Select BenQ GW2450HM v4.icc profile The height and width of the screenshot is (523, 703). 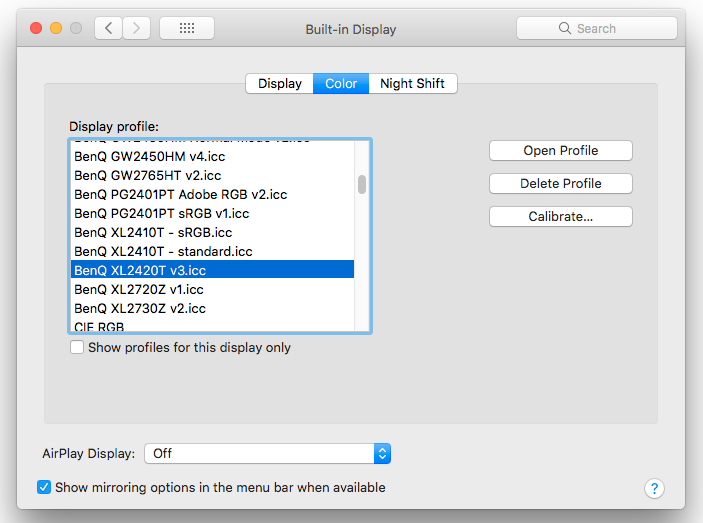pos(213,156)
